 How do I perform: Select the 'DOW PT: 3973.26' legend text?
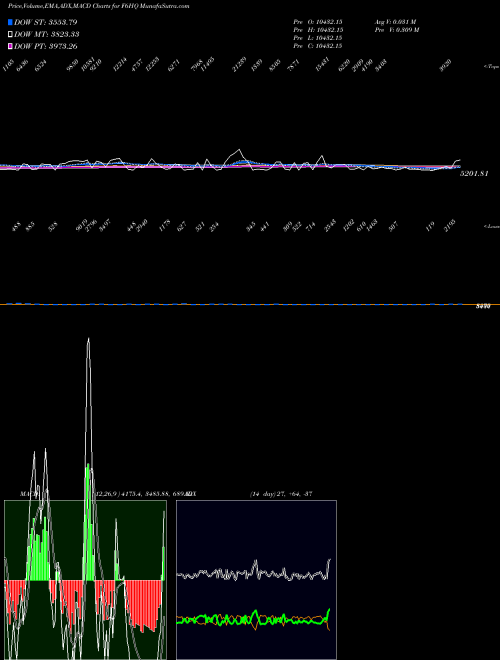[x=46, y=46]
